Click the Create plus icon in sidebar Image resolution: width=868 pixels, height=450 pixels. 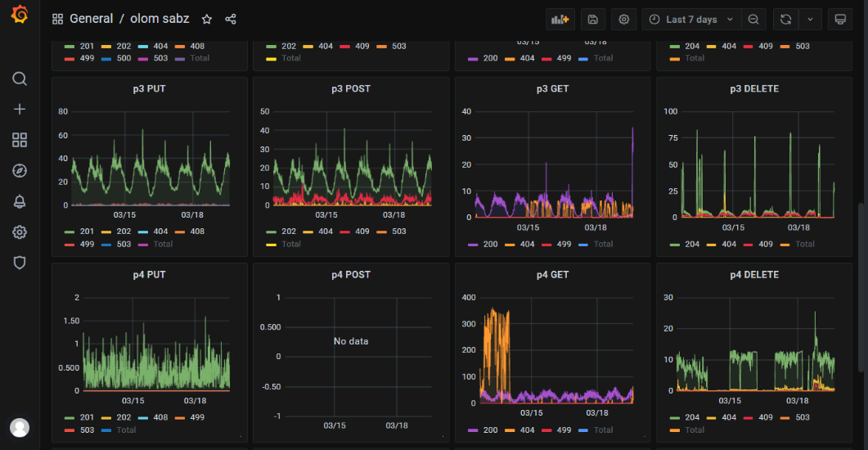(x=20, y=110)
